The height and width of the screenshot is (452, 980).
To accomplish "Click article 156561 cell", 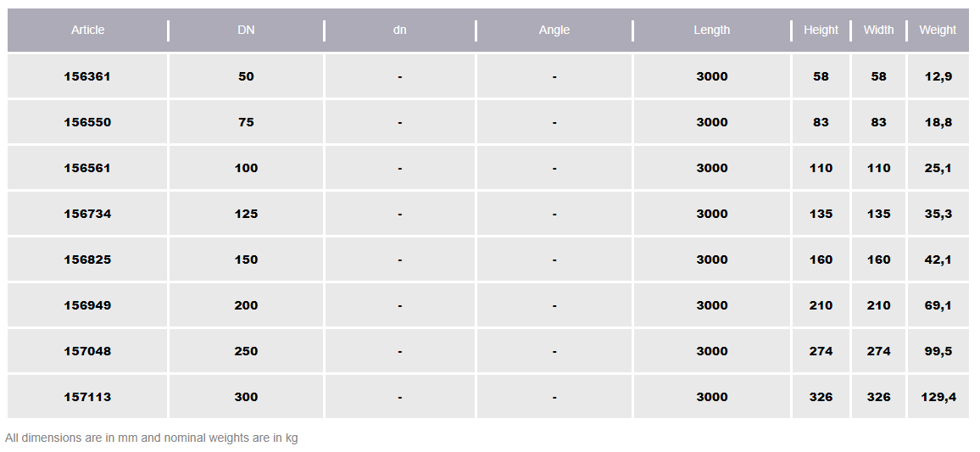I will point(87,168).
